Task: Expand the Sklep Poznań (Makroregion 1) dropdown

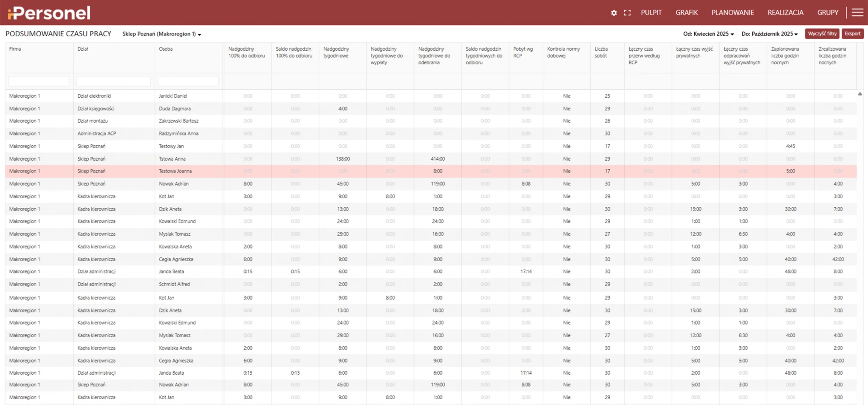Action: [x=161, y=34]
